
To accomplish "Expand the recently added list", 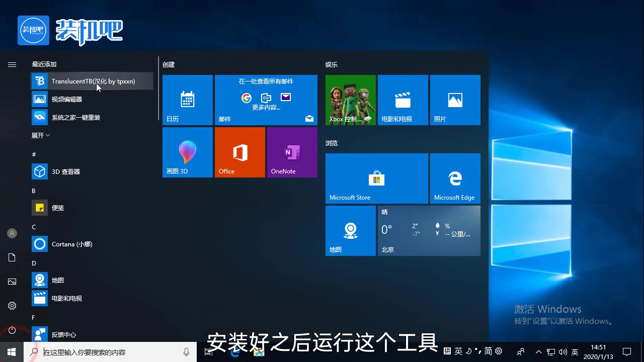I will pos(41,136).
